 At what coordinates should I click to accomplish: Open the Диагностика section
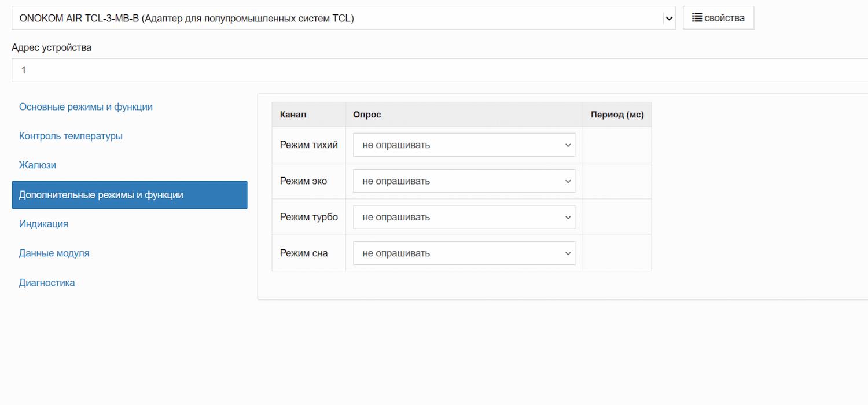click(47, 283)
